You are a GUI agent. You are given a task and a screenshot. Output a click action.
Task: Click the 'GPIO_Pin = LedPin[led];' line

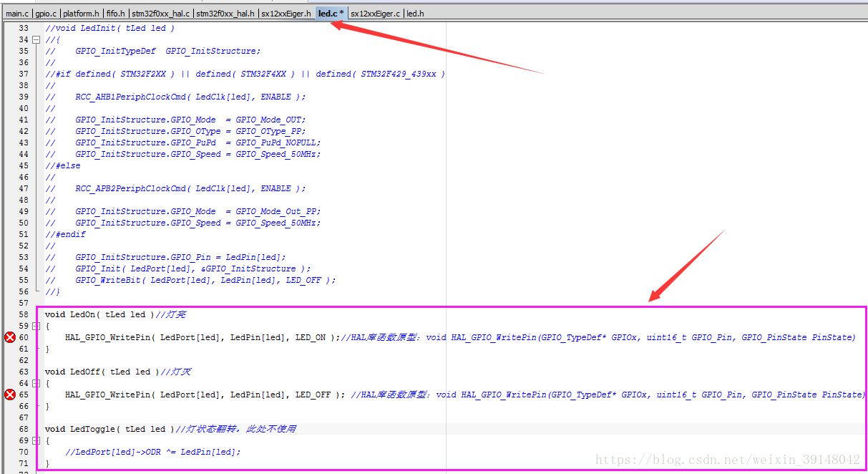tap(165, 257)
